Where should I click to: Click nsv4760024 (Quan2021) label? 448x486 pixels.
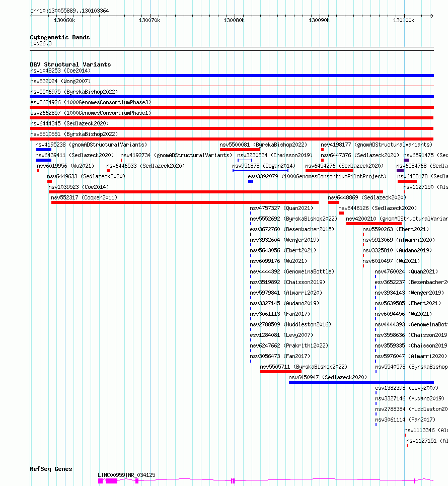[x=407, y=271]
